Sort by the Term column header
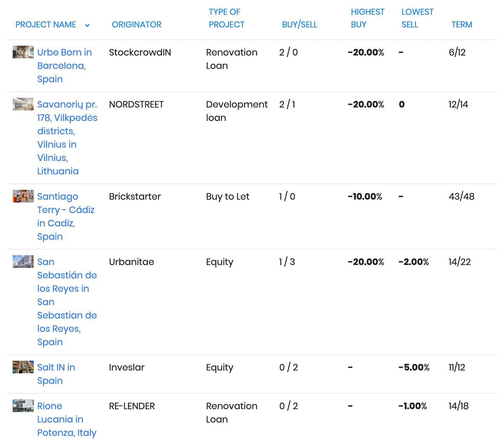Image resolution: width=504 pixels, height=444 pixels. (x=462, y=25)
